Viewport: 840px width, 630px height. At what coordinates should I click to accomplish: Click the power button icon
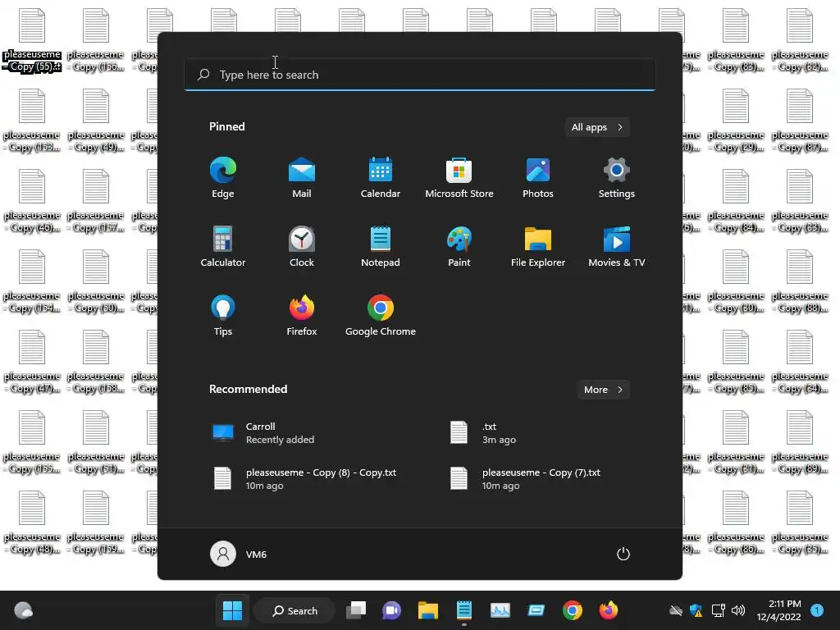coord(623,554)
